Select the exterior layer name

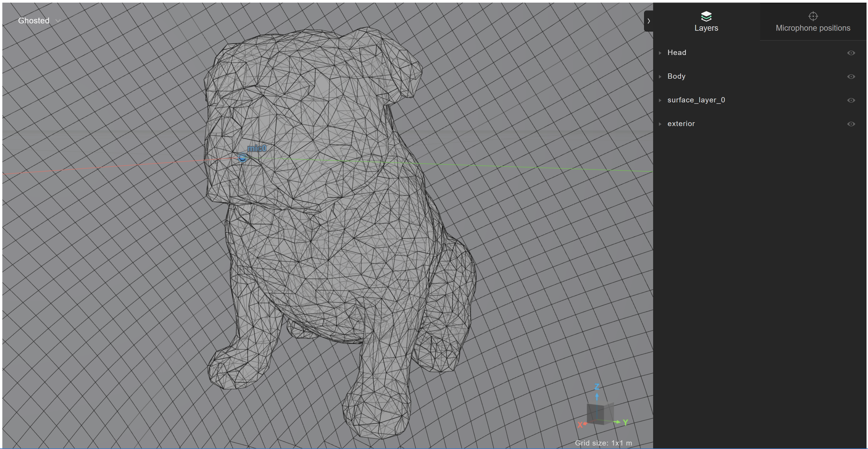pyautogui.click(x=681, y=124)
